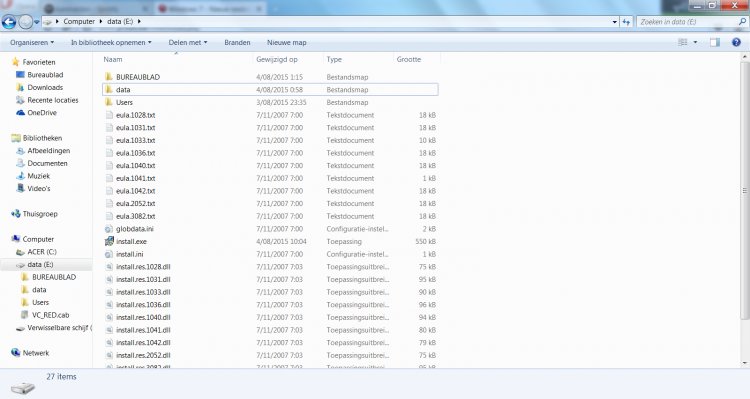Image resolution: width=750 pixels, height=399 pixels.
Task: Expand the Organiseren dropdown menu
Action: coord(32,43)
